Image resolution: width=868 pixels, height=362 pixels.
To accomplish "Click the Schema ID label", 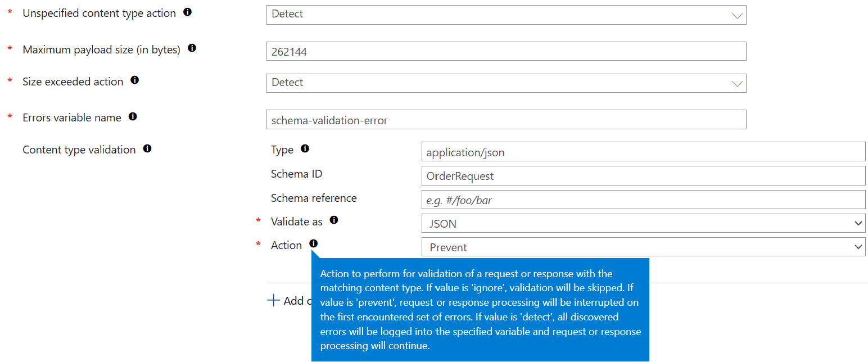I will (296, 174).
